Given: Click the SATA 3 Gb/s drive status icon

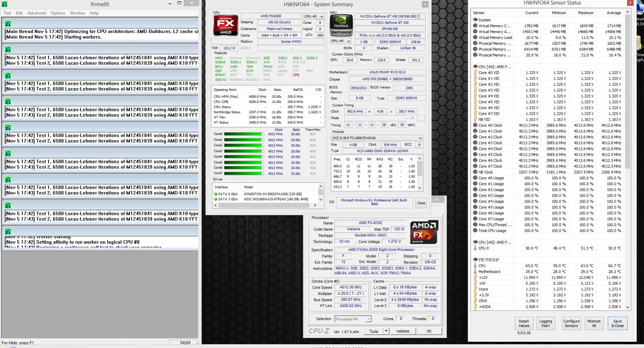Looking at the screenshot, I should [x=216, y=199].
